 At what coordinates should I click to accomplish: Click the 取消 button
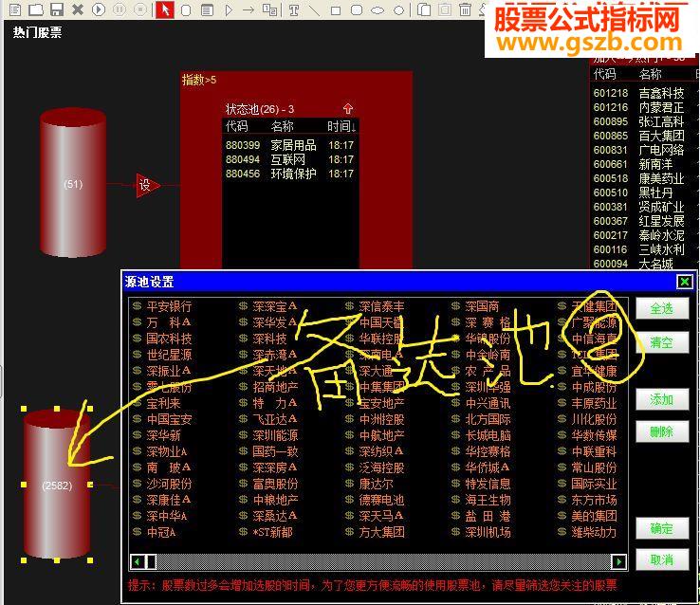(x=662, y=559)
